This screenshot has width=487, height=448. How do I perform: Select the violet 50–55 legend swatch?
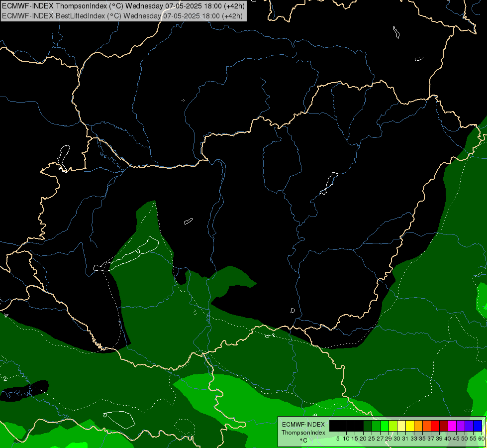[x=469, y=426]
